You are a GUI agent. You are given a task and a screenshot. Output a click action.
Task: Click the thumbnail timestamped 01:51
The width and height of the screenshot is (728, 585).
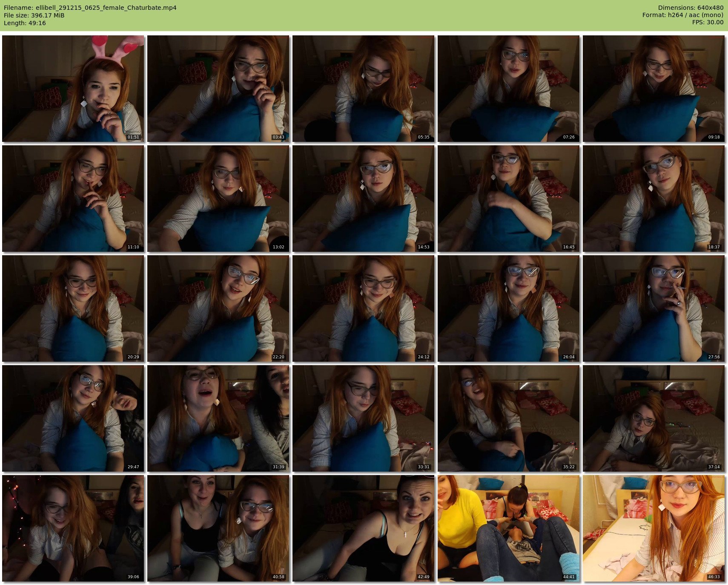pyautogui.click(x=73, y=89)
